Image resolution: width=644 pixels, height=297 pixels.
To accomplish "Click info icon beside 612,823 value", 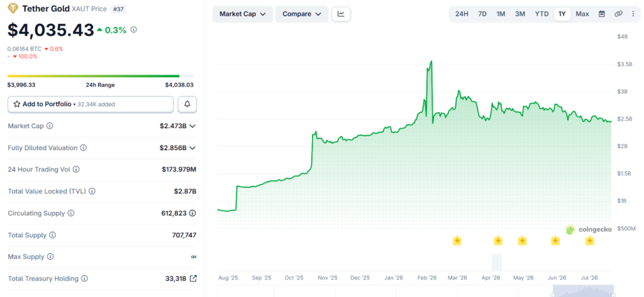I will point(192,213).
